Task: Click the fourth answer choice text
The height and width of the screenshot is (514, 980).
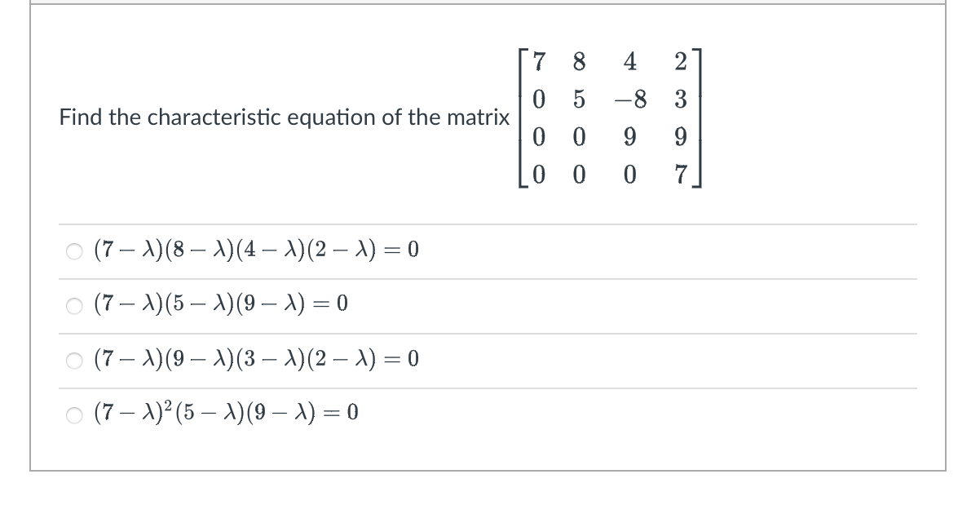Action: (228, 413)
